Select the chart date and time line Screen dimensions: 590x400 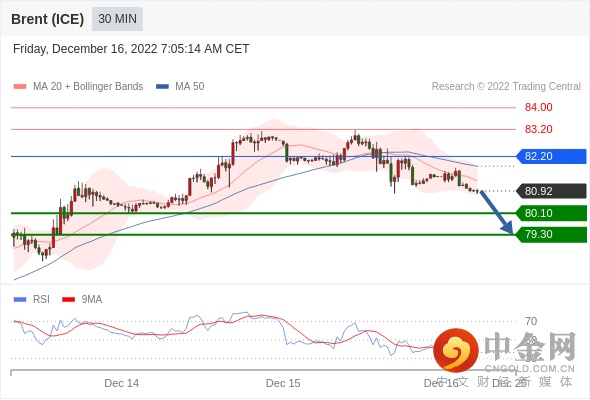click(x=131, y=49)
